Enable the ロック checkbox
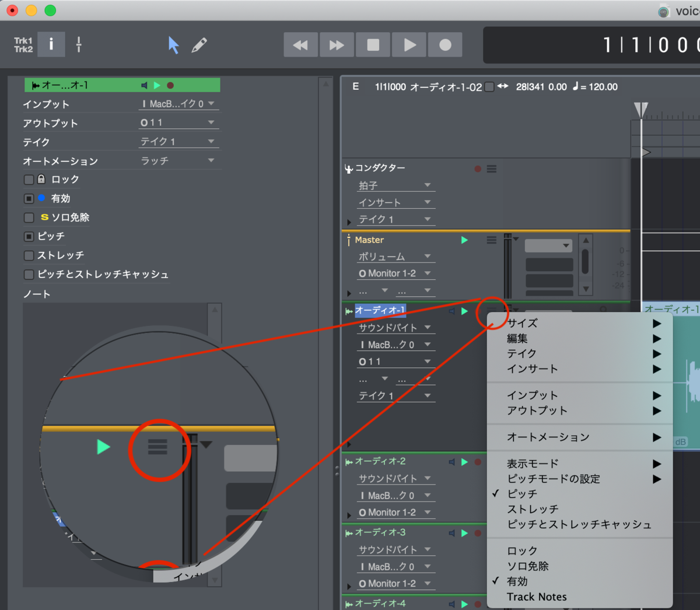The height and width of the screenshot is (610, 700). click(x=29, y=179)
